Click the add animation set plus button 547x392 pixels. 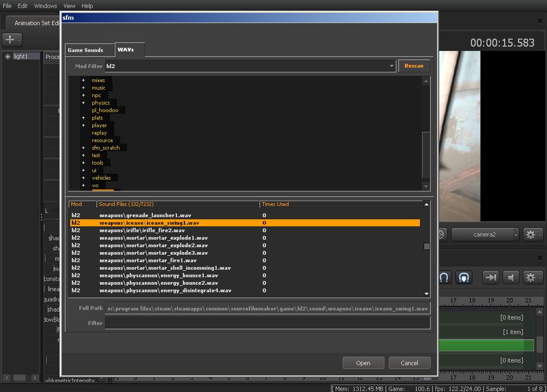(x=9, y=40)
